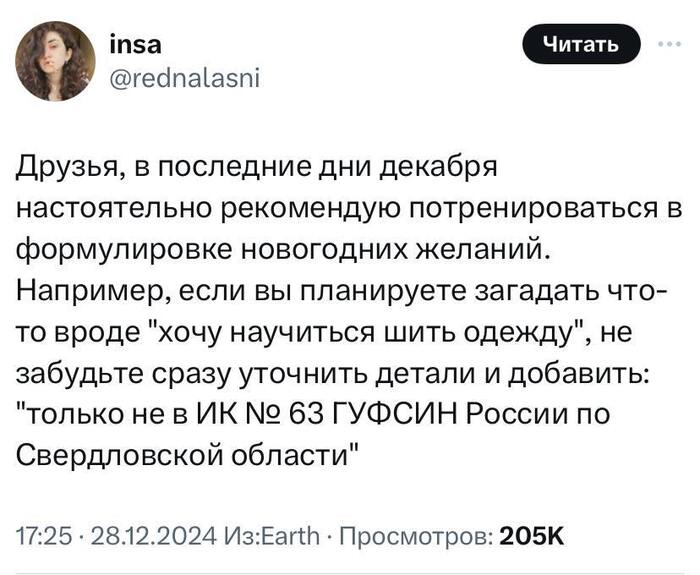Click the Читать follow button
This screenshot has height=575, width=700.
tap(581, 44)
